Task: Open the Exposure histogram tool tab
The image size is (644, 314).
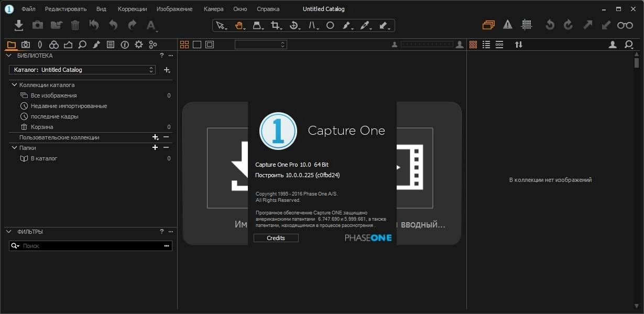Action: [68, 45]
